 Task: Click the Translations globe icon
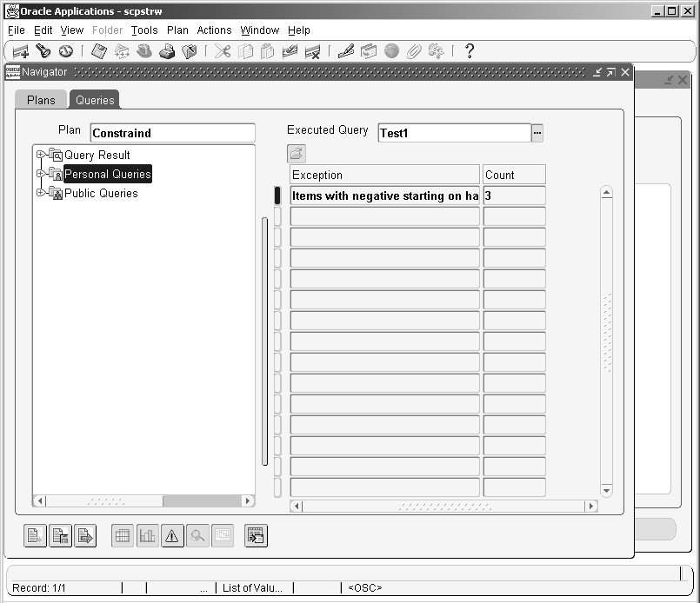pyautogui.click(x=391, y=51)
